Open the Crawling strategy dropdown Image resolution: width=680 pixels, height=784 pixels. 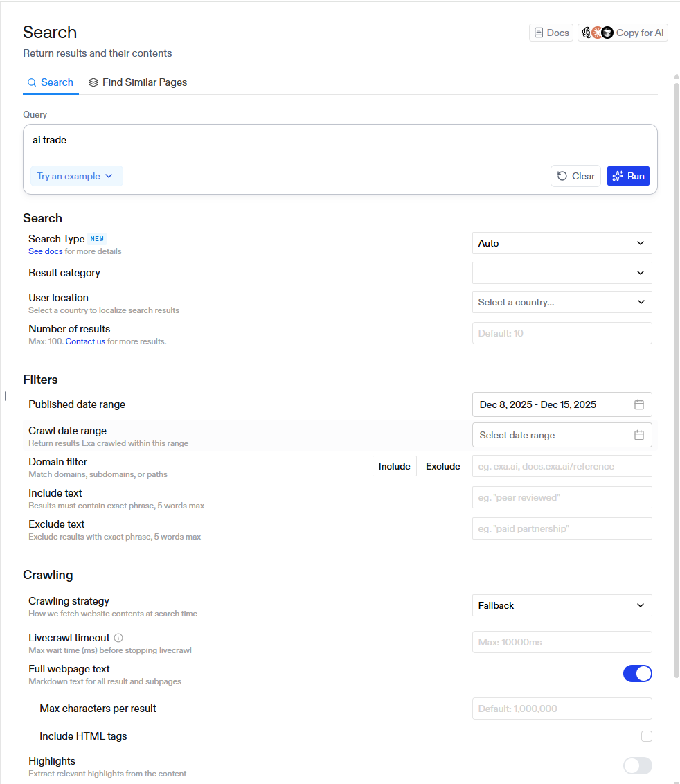pos(562,605)
